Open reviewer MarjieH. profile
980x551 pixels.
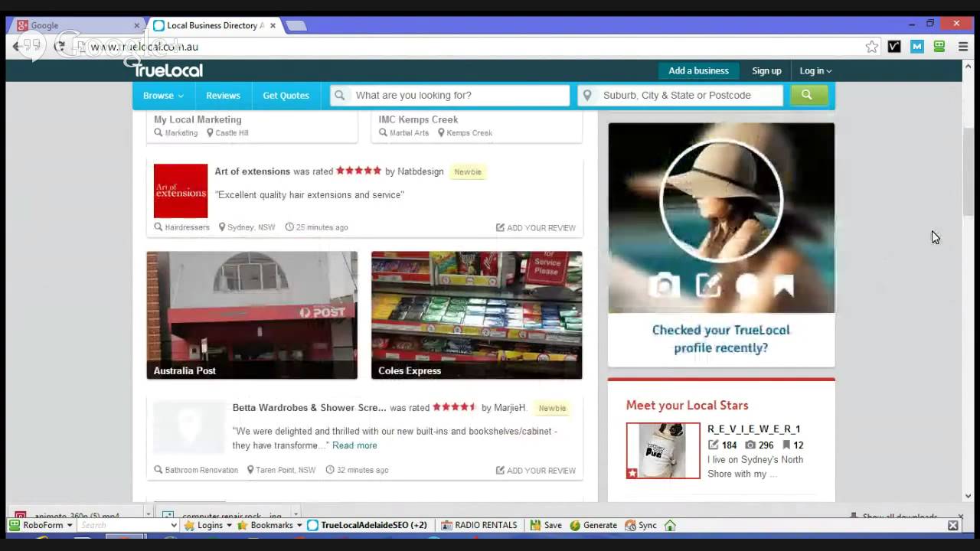pos(510,408)
